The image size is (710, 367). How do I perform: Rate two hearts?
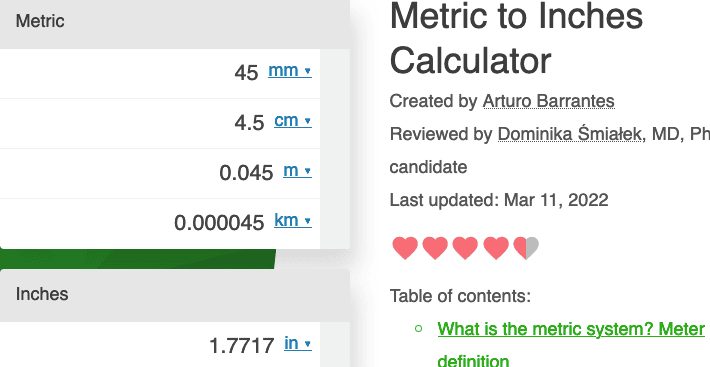pos(435,248)
